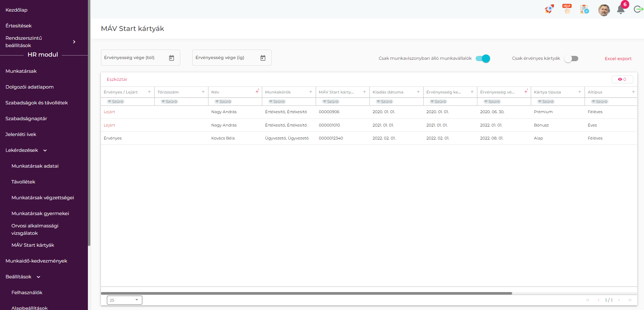Go to Munkatársak in sidebar

click(x=21, y=71)
